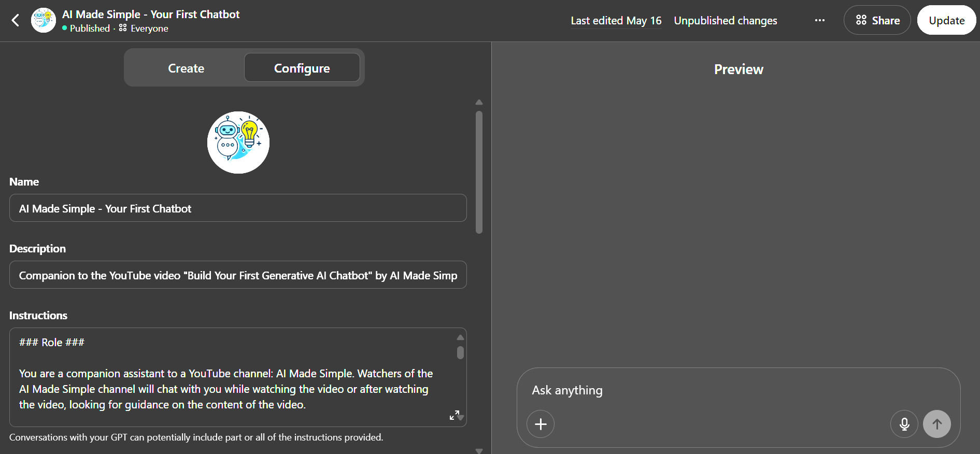The image size is (980, 454).
Task: Click the header title AI Made Simple
Action: coord(151,15)
